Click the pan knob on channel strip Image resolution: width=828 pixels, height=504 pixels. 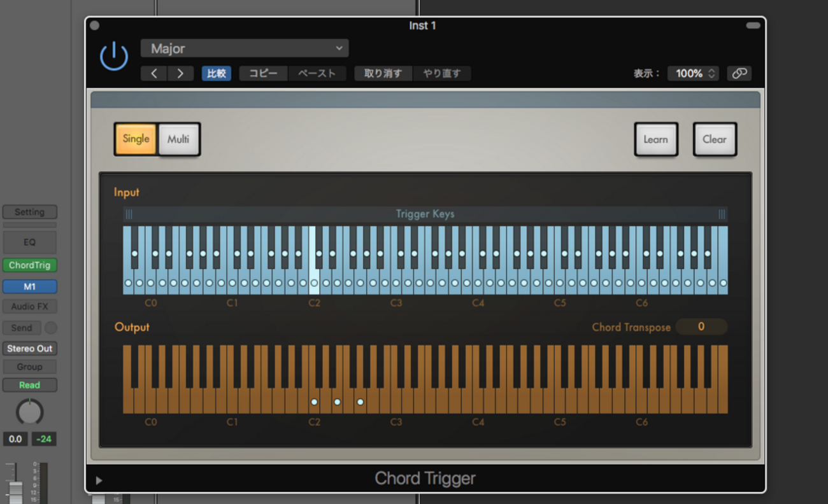(x=29, y=412)
